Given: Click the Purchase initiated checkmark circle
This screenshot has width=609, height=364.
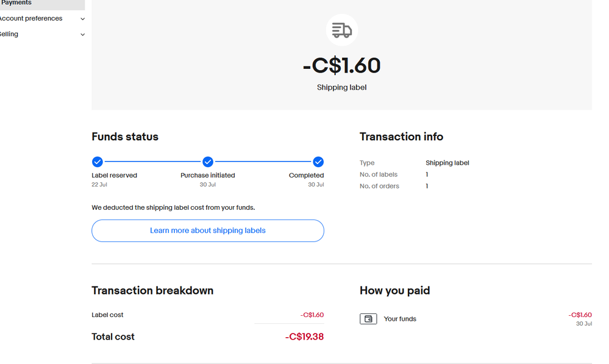Looking at the screenshot, I should [207, 162].
